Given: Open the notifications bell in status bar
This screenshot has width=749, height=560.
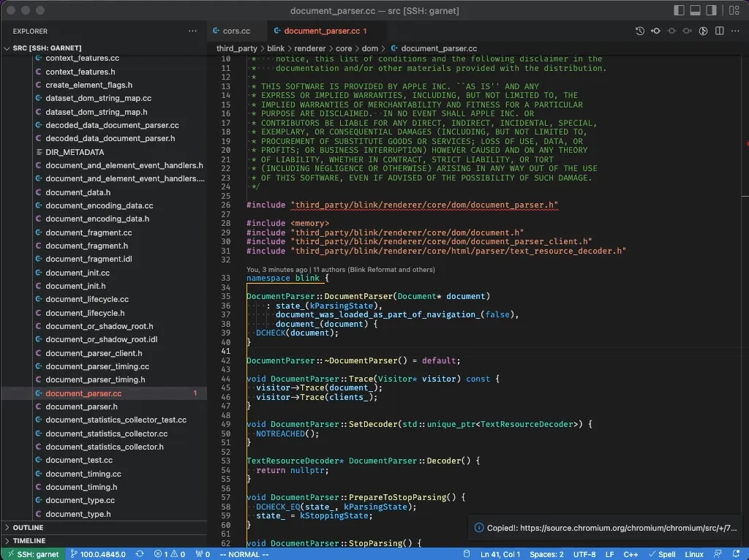Looking at the screenshot, I should coord(737,554).
